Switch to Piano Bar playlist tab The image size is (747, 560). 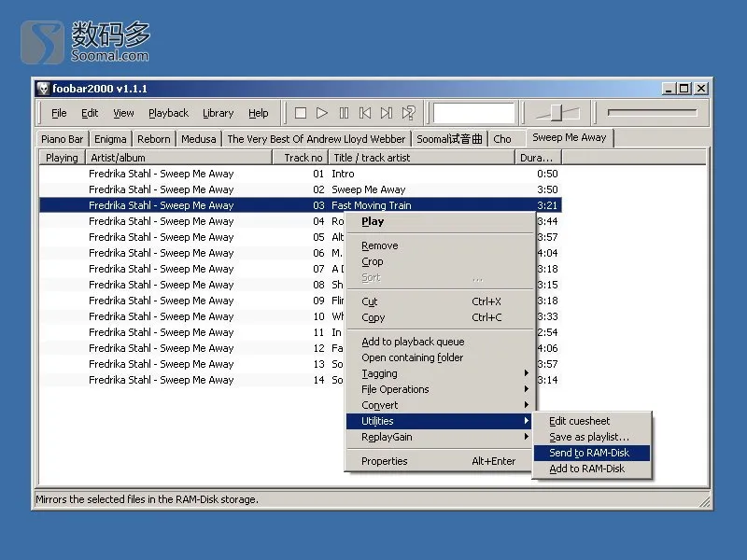(x=62, y=139)
